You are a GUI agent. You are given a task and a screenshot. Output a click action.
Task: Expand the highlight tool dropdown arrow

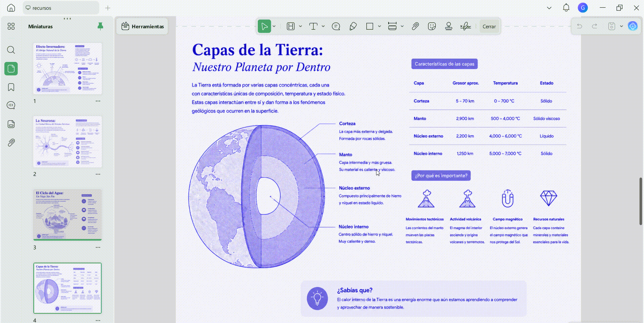300,26
